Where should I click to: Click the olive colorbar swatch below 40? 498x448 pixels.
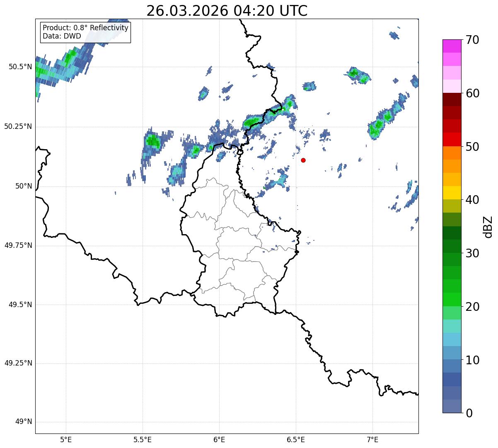(x=452, y=206)
